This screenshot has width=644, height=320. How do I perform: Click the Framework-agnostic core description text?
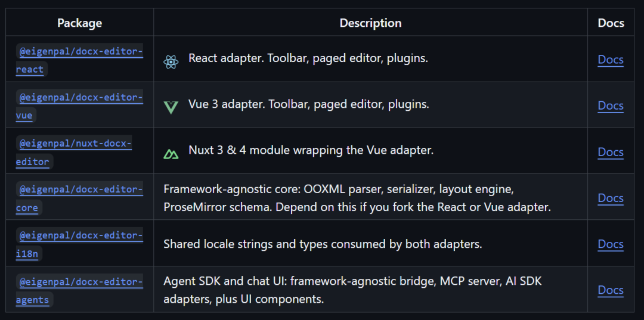357,198
